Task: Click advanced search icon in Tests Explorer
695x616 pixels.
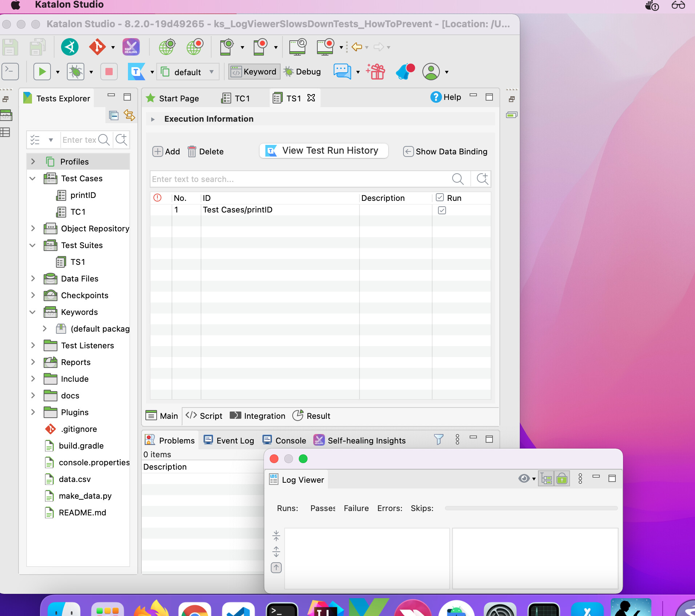Action: tap(121, 140)
